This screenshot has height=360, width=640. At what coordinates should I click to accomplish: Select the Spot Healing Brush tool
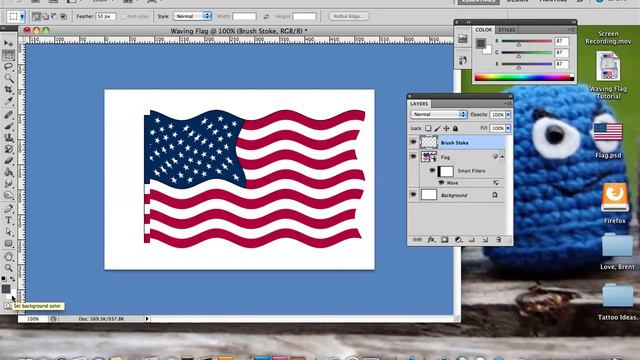pyautogui.click(x=8, y=115)
